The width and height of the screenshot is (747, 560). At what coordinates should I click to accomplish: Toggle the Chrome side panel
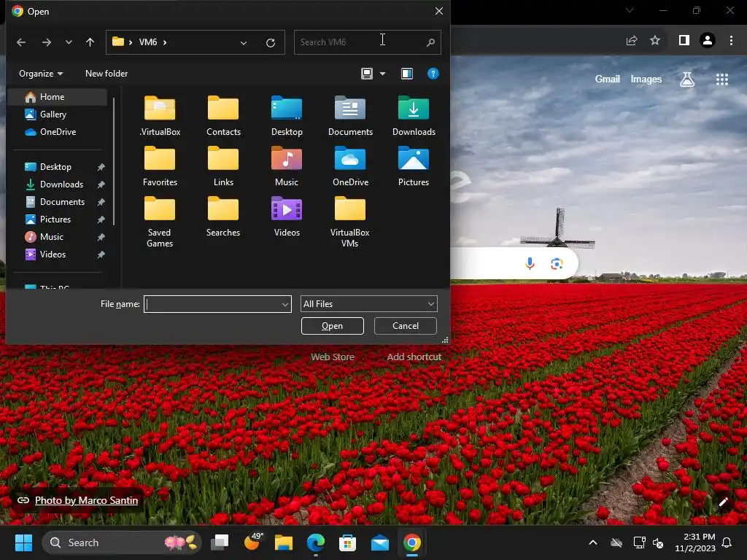[x=684, y=41]
